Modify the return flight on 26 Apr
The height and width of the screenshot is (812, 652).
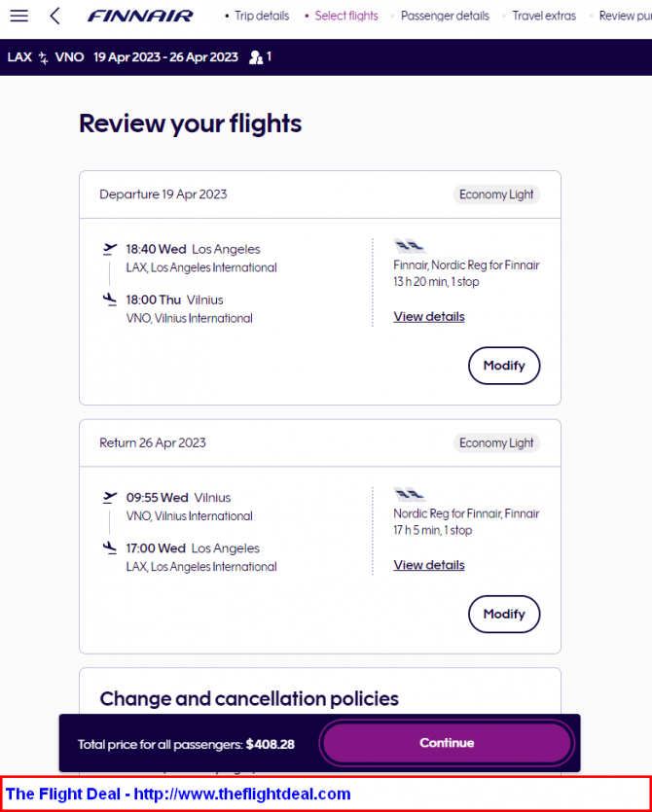pyautogui.click(x=504, y=615)
